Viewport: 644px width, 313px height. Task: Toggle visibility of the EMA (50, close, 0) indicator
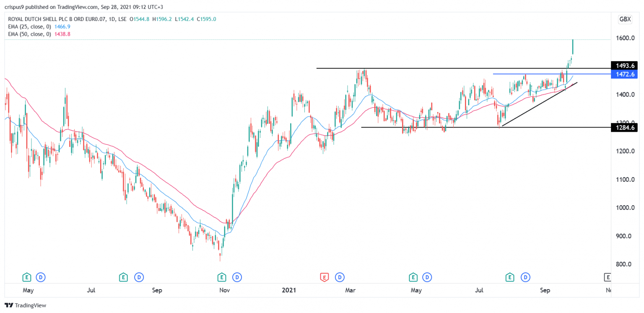coord(31,34)
